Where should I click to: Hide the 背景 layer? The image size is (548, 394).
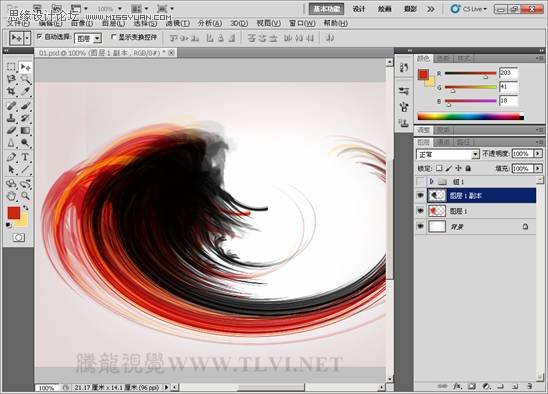420,227
